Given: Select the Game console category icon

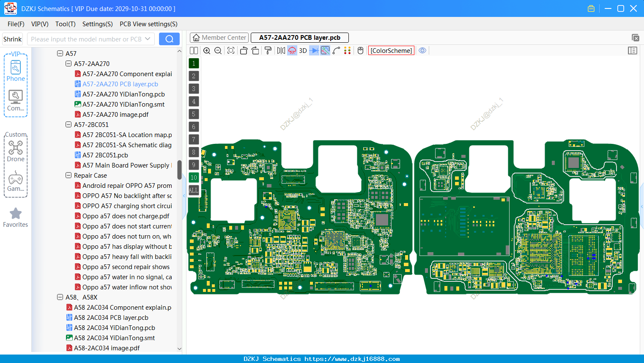Looking at the screenshot, I should [16, 181].
